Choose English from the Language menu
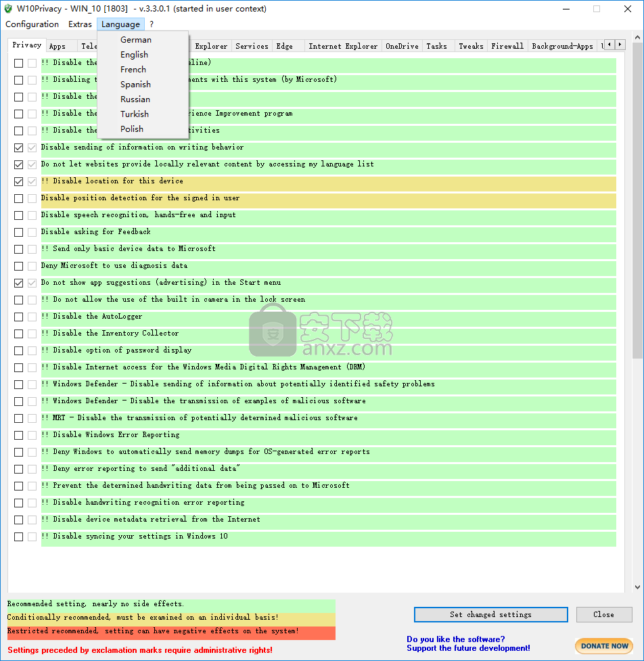The width and height of the screenshot is (644, 661). tap(134, 55)
